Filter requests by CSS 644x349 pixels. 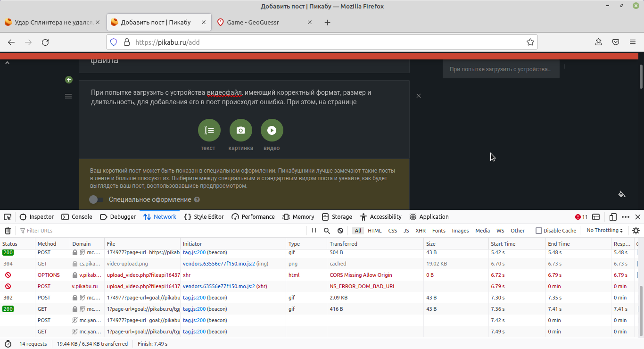[x=393, y=231]
